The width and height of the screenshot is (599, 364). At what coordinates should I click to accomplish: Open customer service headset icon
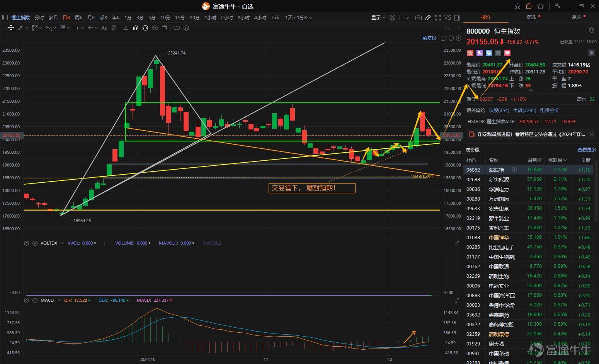click(x=517, y=6)
